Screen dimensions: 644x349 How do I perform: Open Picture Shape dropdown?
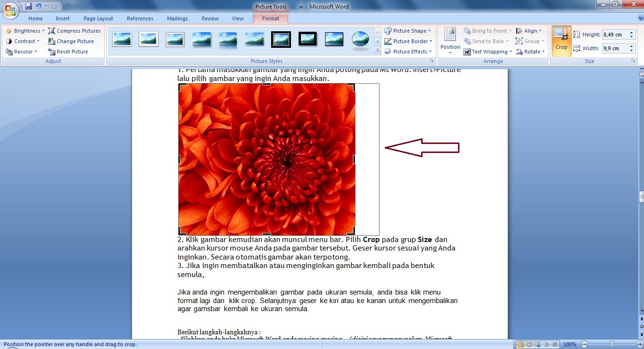point(407,31)
